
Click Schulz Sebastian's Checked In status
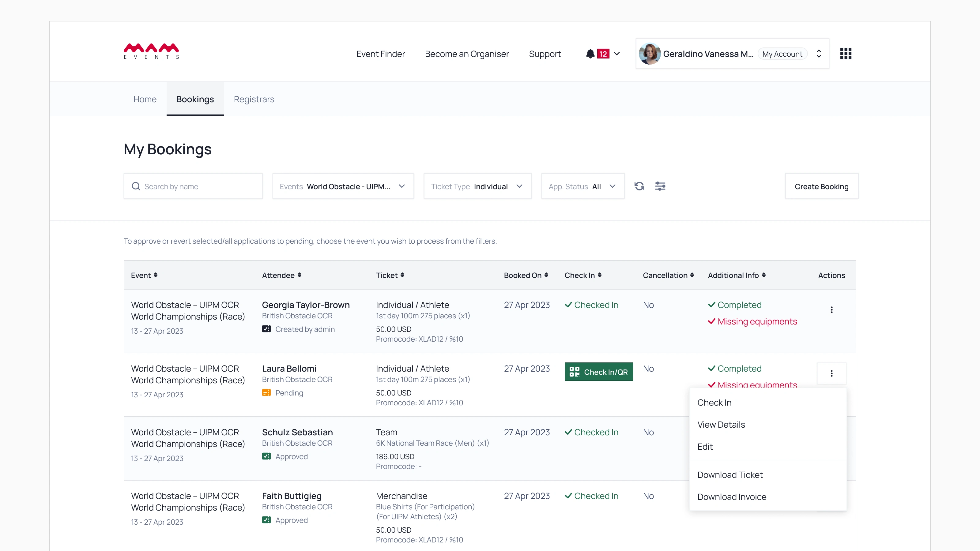coord(592,432)
